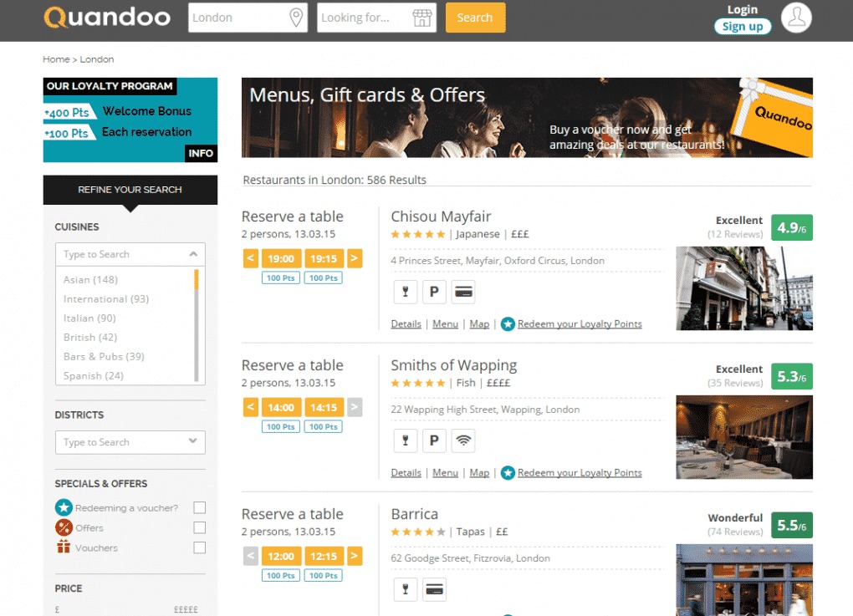
Task: Open the loyalty program INFO button
Action: [201, 153]
